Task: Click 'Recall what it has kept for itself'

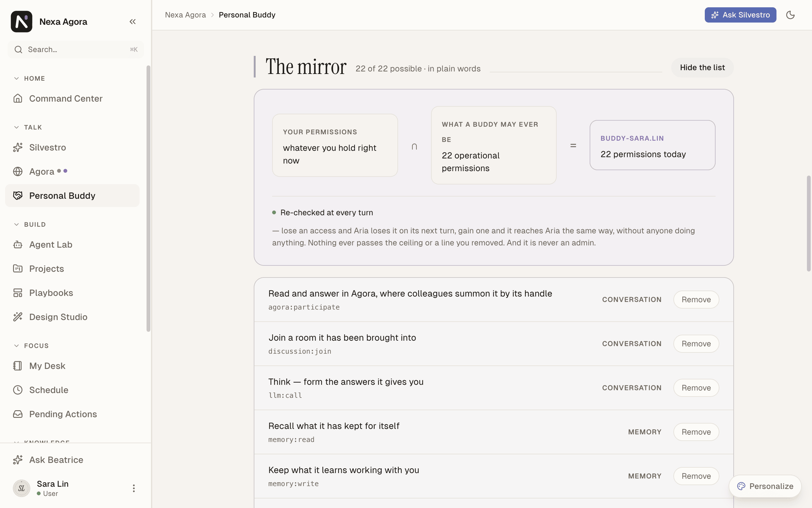Action: (x=334, y=426)
